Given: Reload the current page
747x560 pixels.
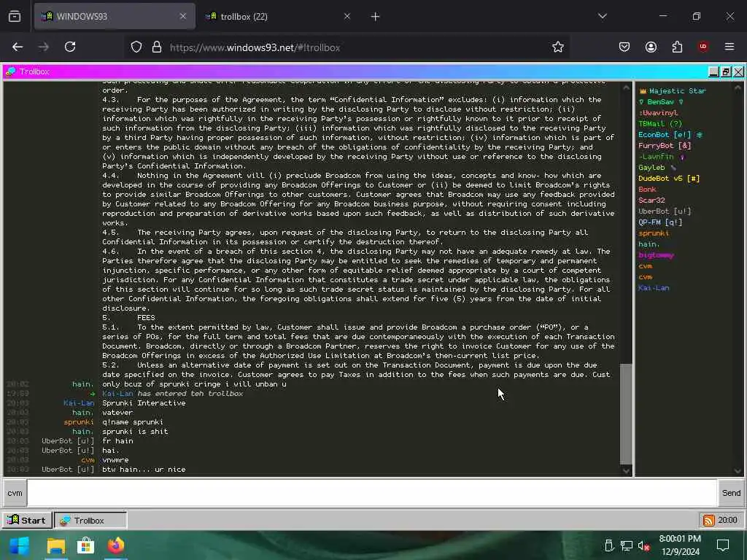Looking at the screenshot, I should [x=70, y=47].
